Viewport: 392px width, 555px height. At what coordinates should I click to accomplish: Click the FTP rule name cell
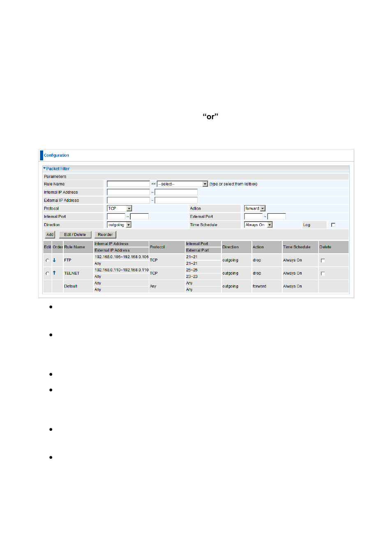click(x=78, y=260)
